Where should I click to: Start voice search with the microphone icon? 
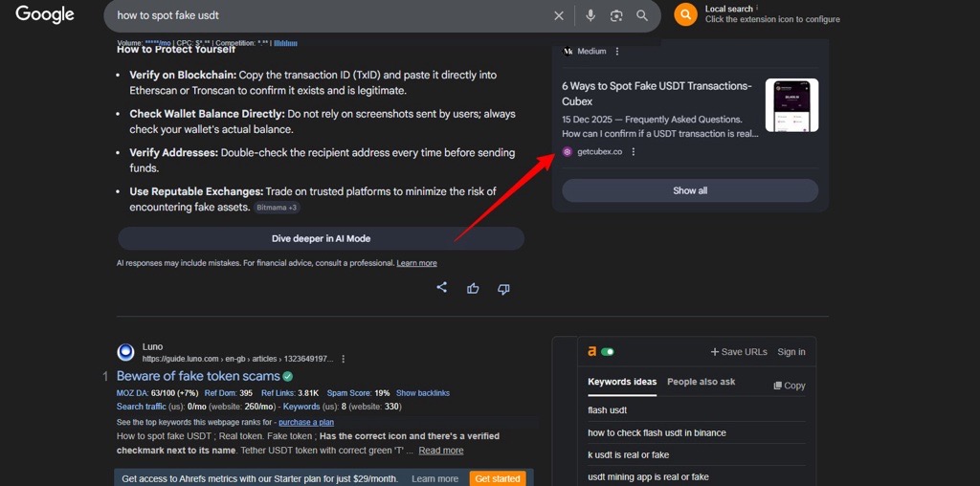click(x=590, y=16)
